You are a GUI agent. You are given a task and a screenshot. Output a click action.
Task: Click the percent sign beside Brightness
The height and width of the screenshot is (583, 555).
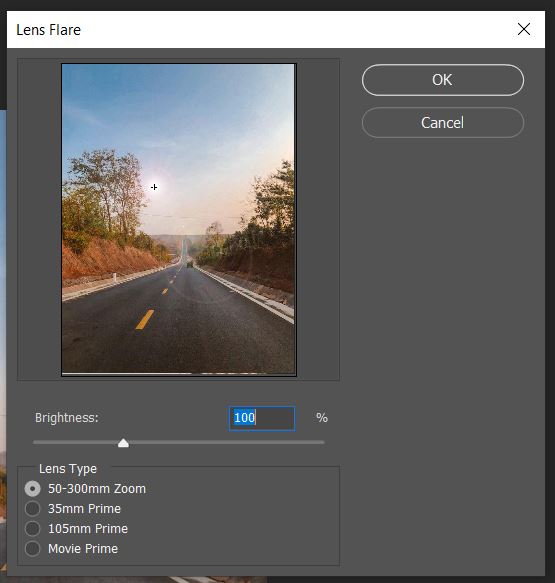pos(322,418)
